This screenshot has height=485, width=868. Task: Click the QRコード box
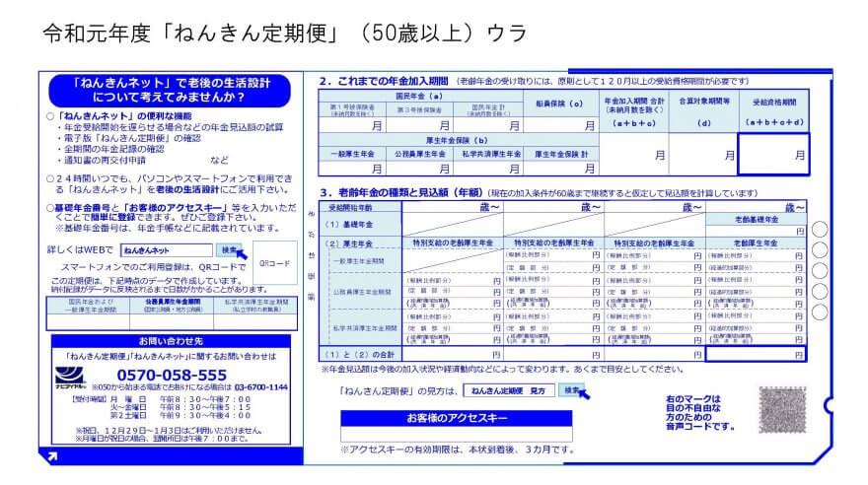pyautogui.click(x=273, y=263)
